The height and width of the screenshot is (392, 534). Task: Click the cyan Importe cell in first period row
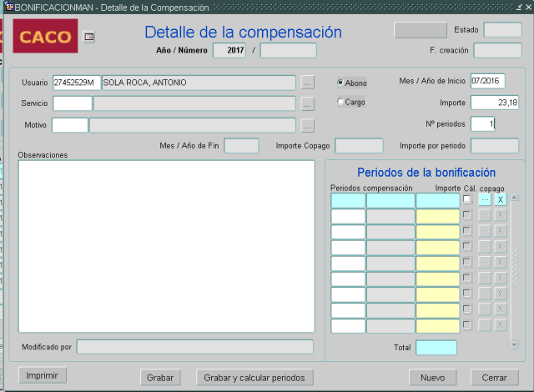coord(437,200)
